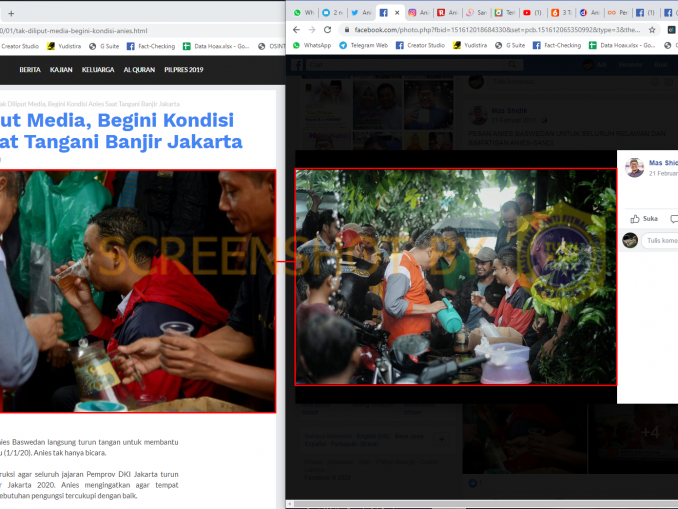
Task: Open Telegram Web bookmark
Action: coord(363,45)
